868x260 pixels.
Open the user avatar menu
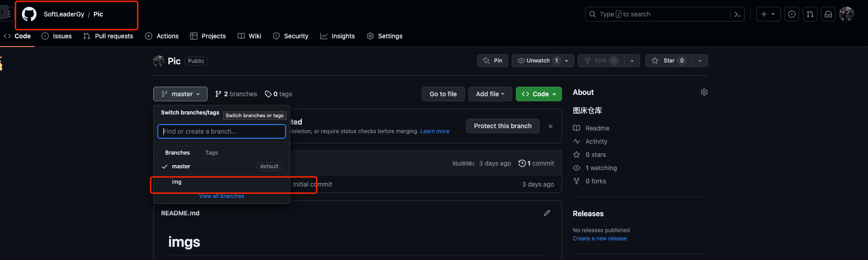pyautogui.click(x=847, y=14)
